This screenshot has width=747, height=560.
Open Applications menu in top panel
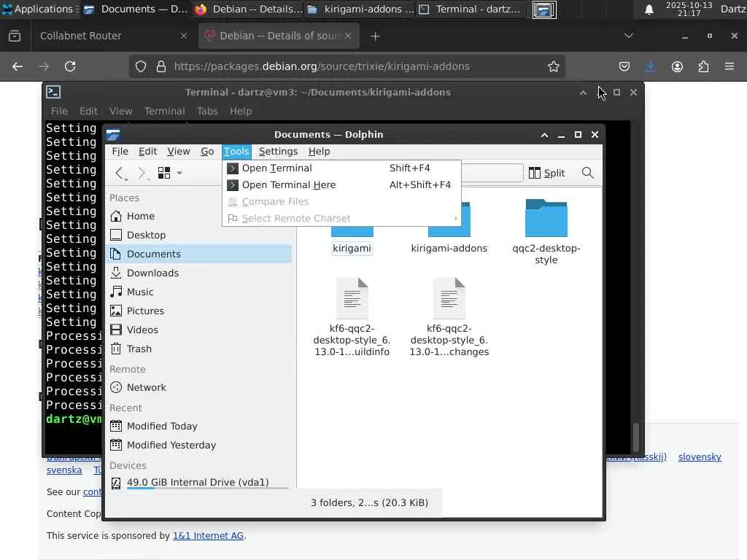40,9
